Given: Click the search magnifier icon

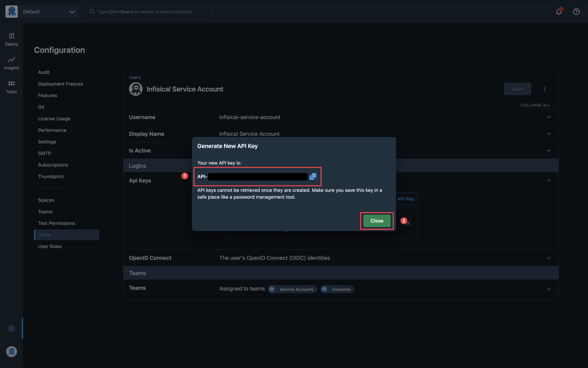Looking at the screenshot, I should coord(92,11).
